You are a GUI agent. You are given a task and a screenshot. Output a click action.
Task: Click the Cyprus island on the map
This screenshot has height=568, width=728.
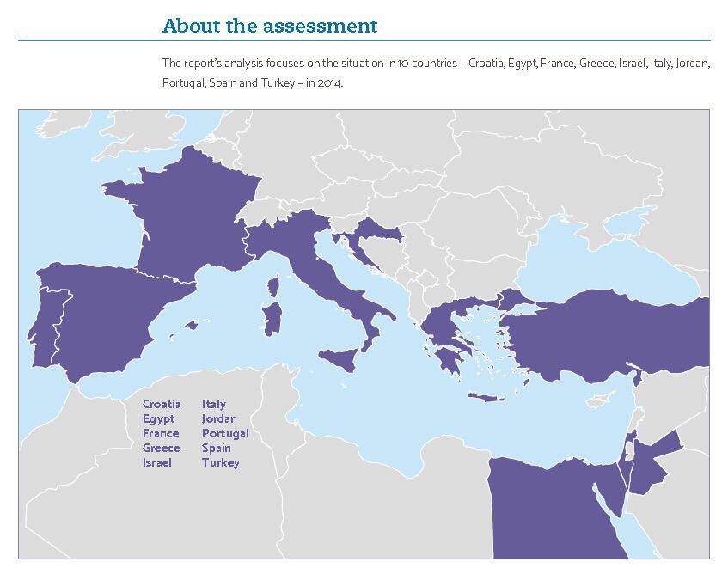click(600, 400)
